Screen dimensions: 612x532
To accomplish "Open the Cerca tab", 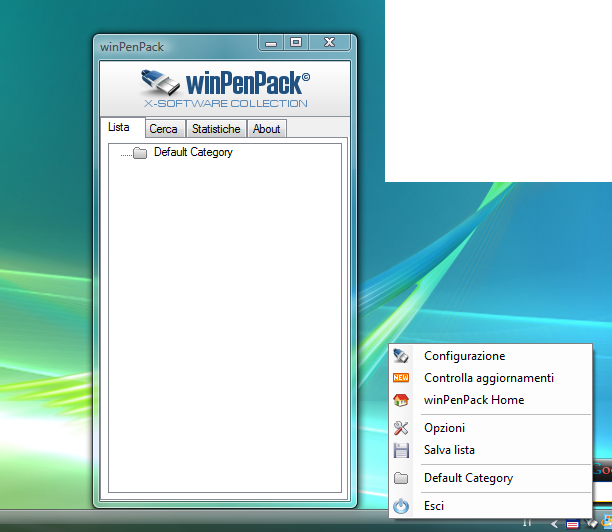I will click(164, 129).
